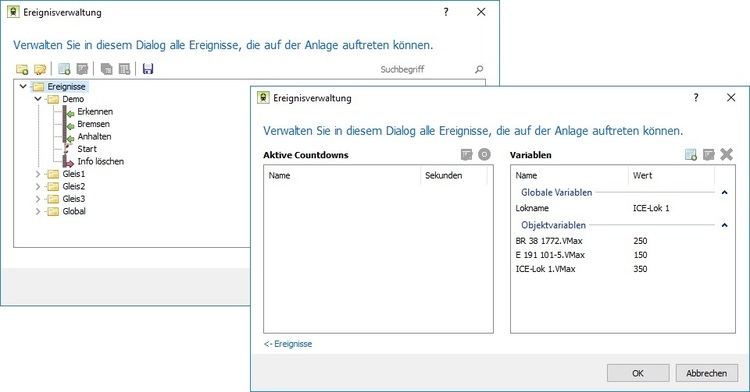Cancel with the Abbrechen button
The image size is (750, 392).
706,373
